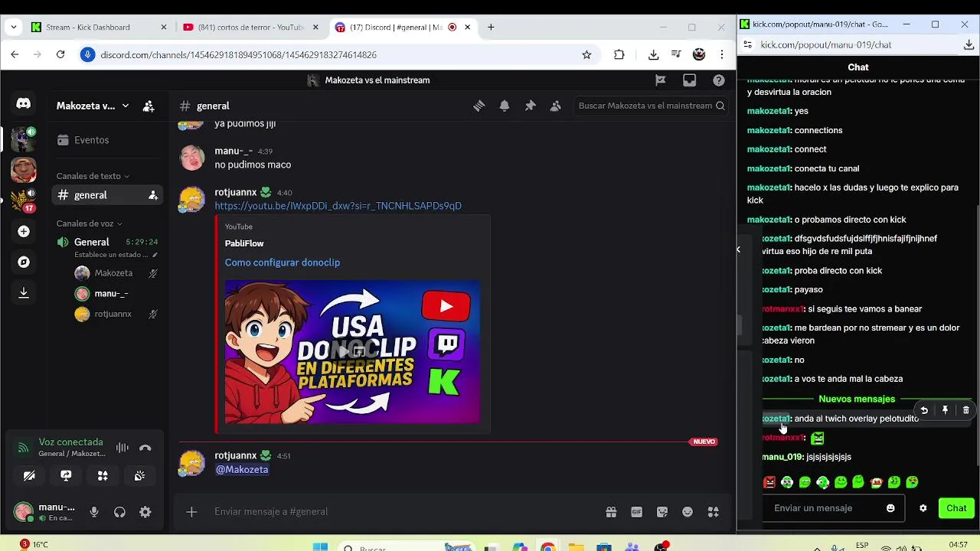The width and height of the screenshot is (980, 551).
Task: Open the emoji picker in Discord message bar
Action: 688,512
